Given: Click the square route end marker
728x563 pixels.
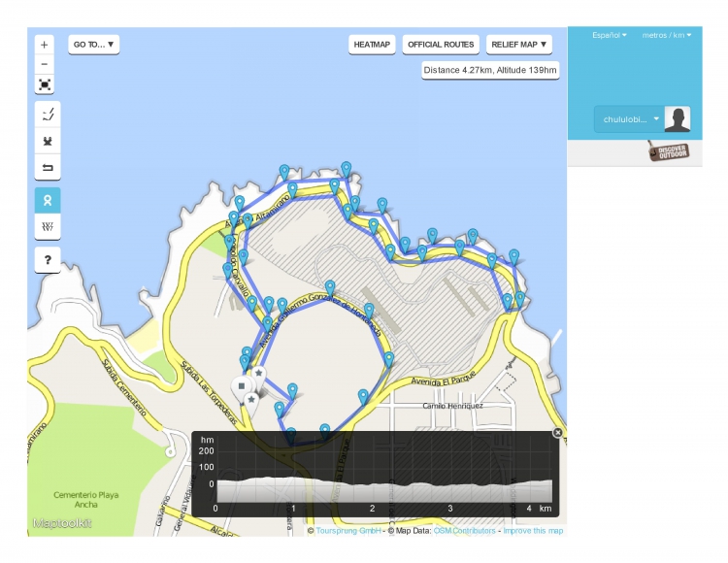Looking at the screenshot, I should click(x=242, y=386).
